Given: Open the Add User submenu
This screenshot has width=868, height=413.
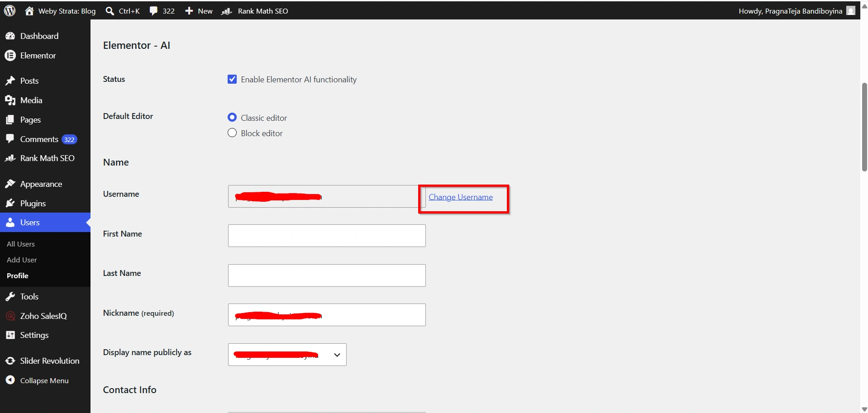Looking at the screenshot, I should [x=22, y=260].
